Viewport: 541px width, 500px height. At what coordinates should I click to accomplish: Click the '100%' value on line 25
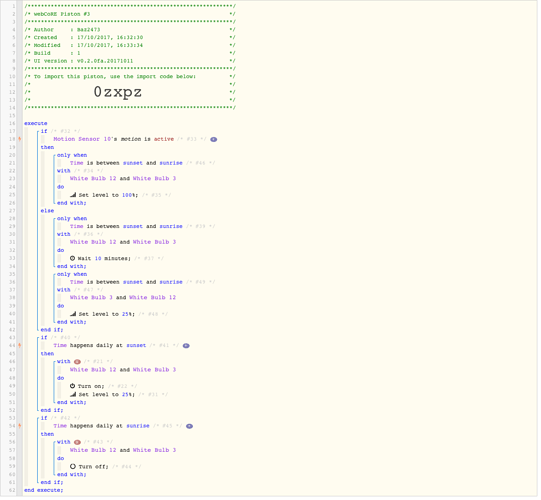pyautogui.click(x=129, y=196)
